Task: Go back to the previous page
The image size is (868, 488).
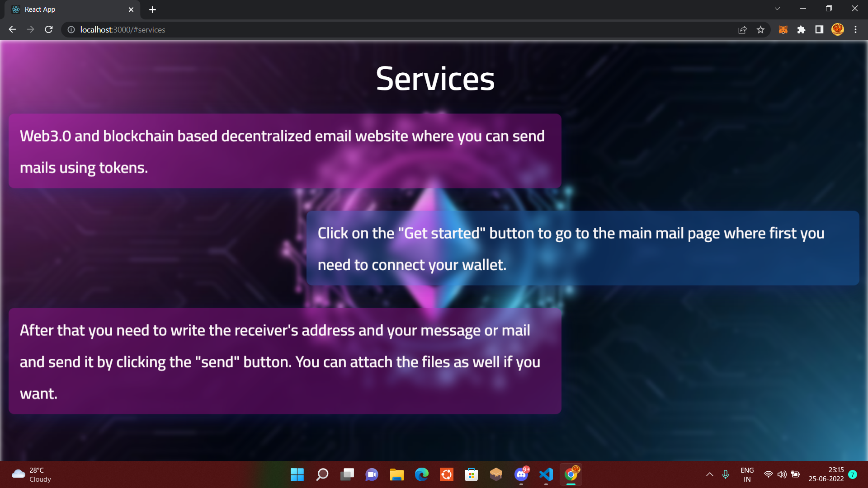Action: (x=12, y=30)
